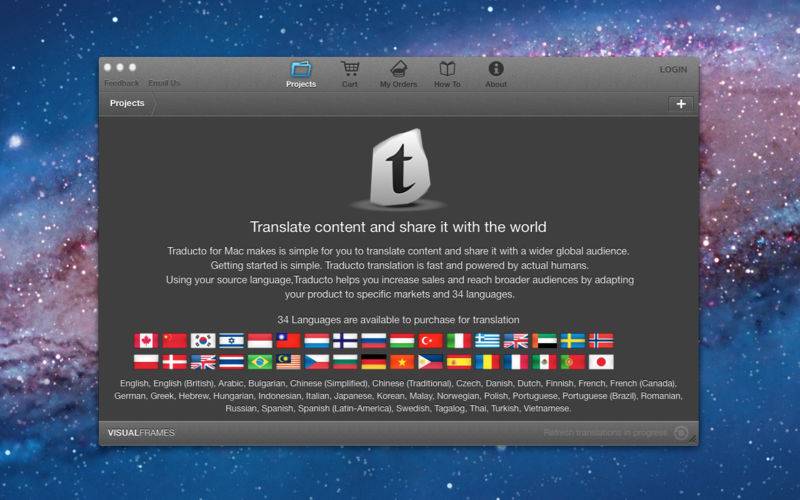Click the Romania flag
The height and width of the screenshot is (500, 800).
[x=488, y=362]
